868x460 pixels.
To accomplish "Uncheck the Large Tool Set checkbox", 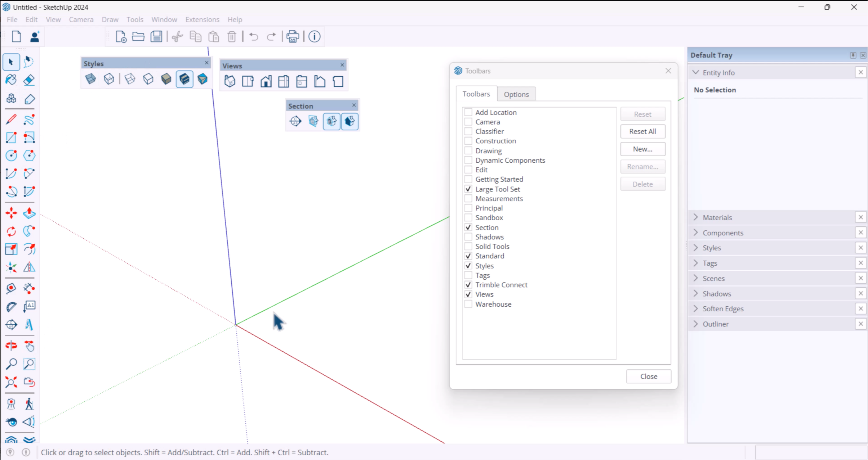I will point(468,189).
